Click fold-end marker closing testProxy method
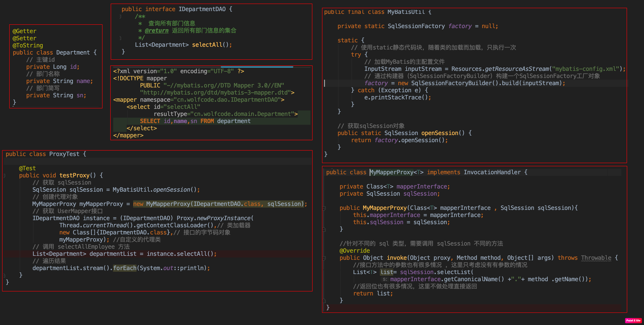This screenshot has width=644, height=325. (4, 275)
